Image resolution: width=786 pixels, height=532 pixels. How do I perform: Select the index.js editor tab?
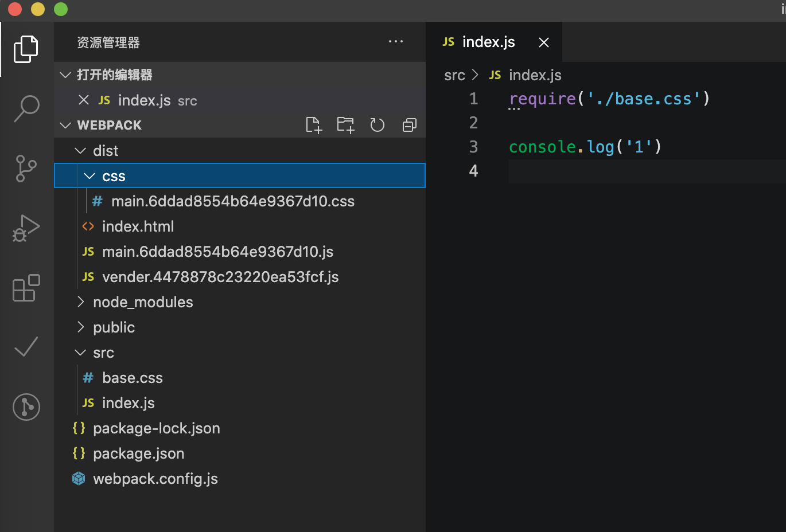(x=494, y=42)
